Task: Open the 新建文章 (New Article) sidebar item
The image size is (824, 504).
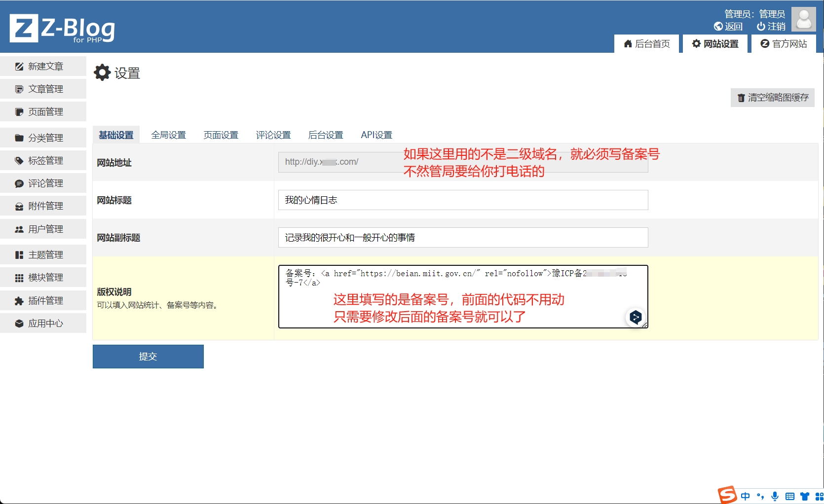Action: click(x=44, y=66)
